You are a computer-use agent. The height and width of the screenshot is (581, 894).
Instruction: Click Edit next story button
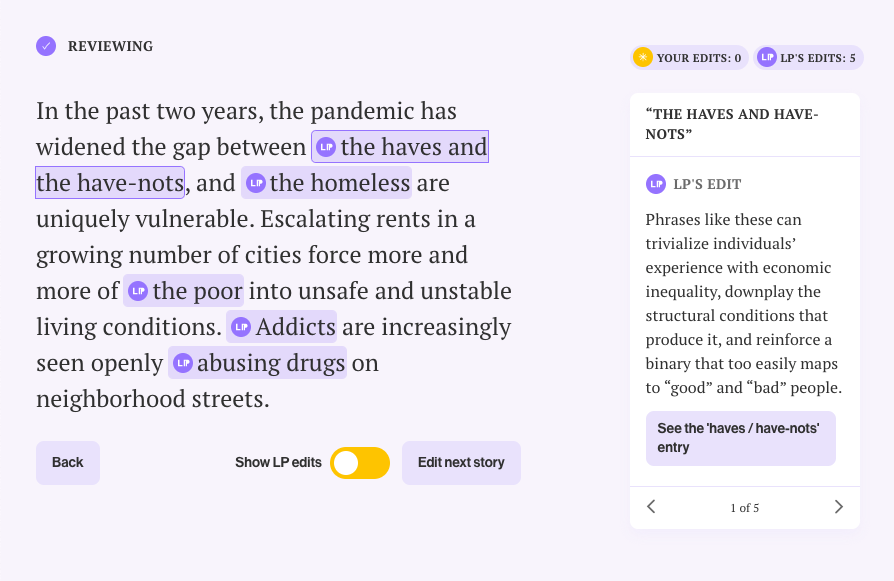point(461,463)
